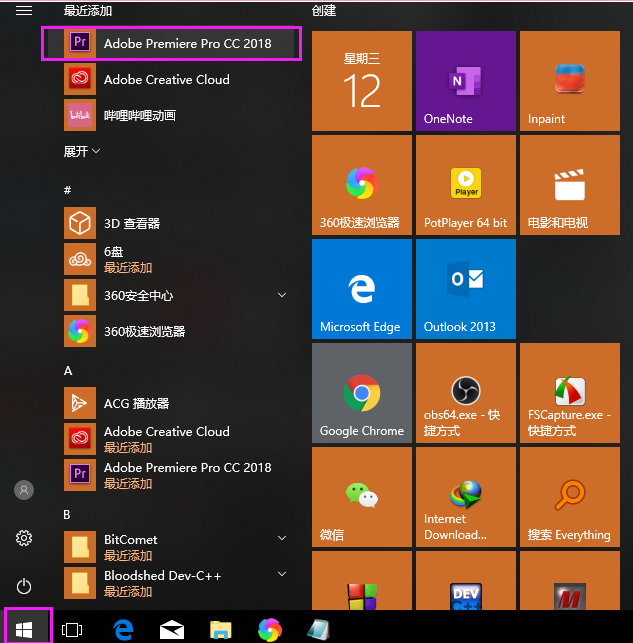The width and height of the screenshot is (633, 643).
Task: Expand the recently added list with 展开
Action: pyautogui.click(x=82, y=151)
